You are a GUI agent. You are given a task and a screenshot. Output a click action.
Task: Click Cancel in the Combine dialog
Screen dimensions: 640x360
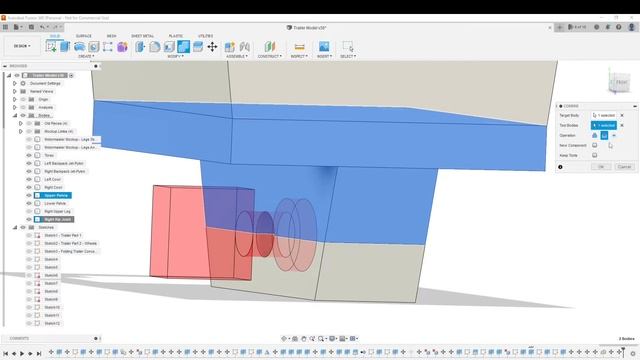(624, 167)
